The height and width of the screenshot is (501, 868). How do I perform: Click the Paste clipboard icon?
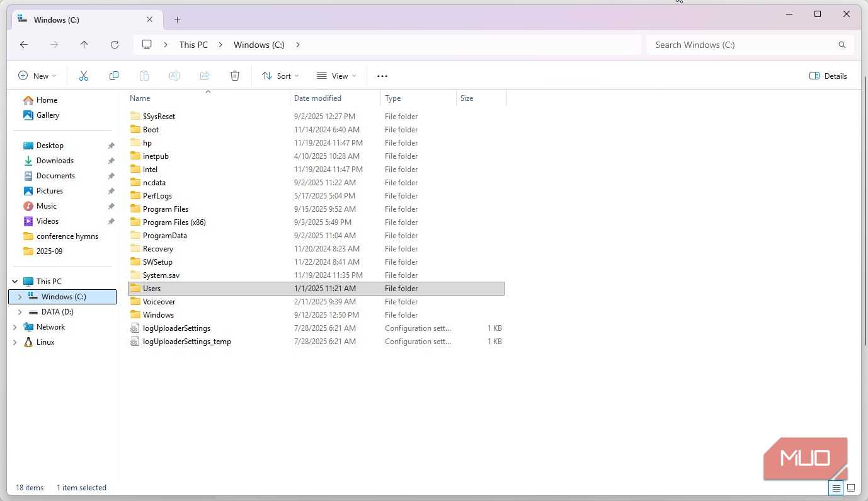coord(144,76)
